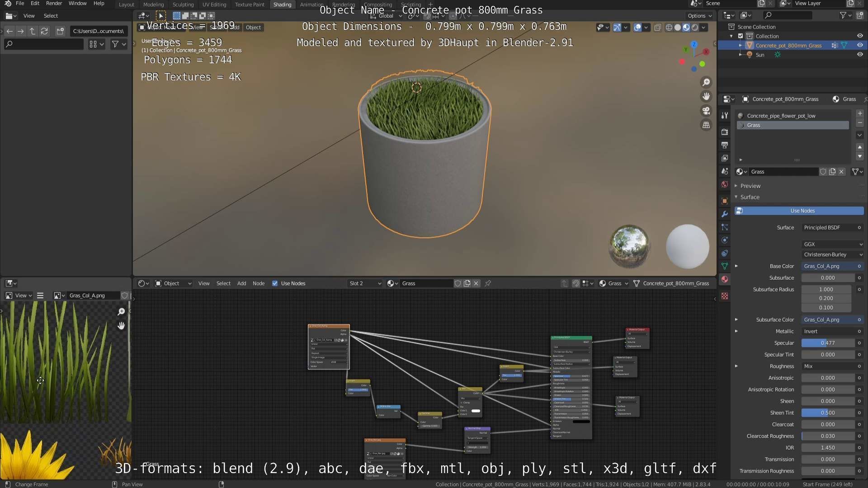
Task: Open the viewport Options dropdown
Action: (700, 16)
